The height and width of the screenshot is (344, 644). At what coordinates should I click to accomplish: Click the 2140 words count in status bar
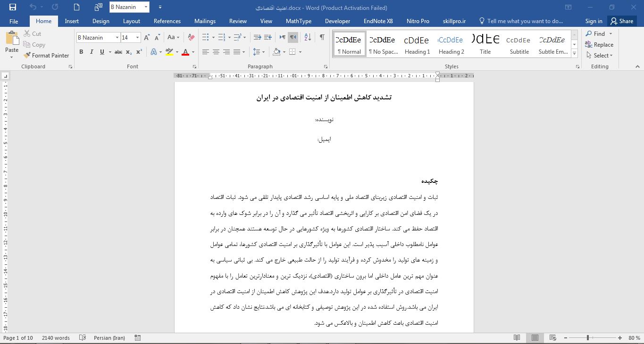click(56, 338)
